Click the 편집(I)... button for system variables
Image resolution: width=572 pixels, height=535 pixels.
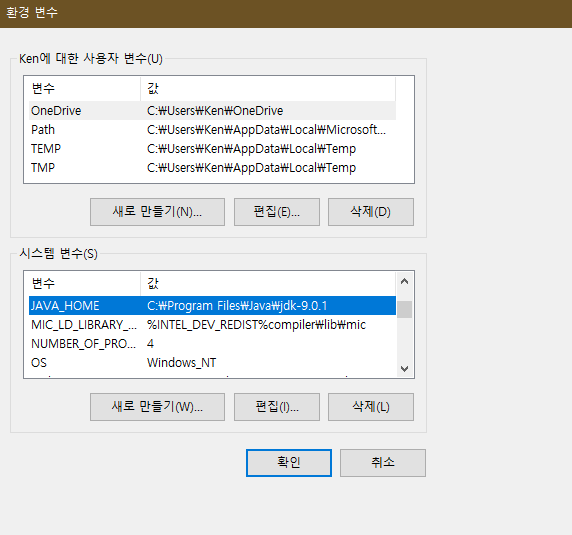click(x=277, y=407)
